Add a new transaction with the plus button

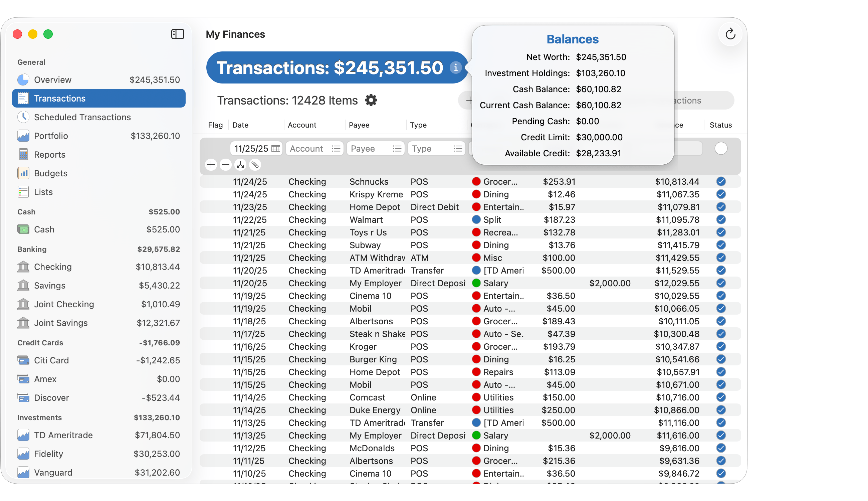pyautogui.click(x=211, y=165)
